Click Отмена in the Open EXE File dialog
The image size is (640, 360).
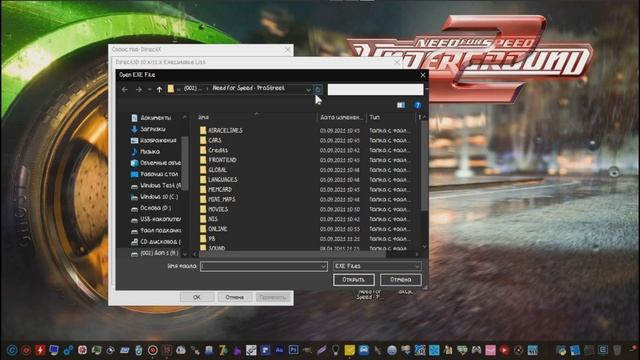click(400, 280)
